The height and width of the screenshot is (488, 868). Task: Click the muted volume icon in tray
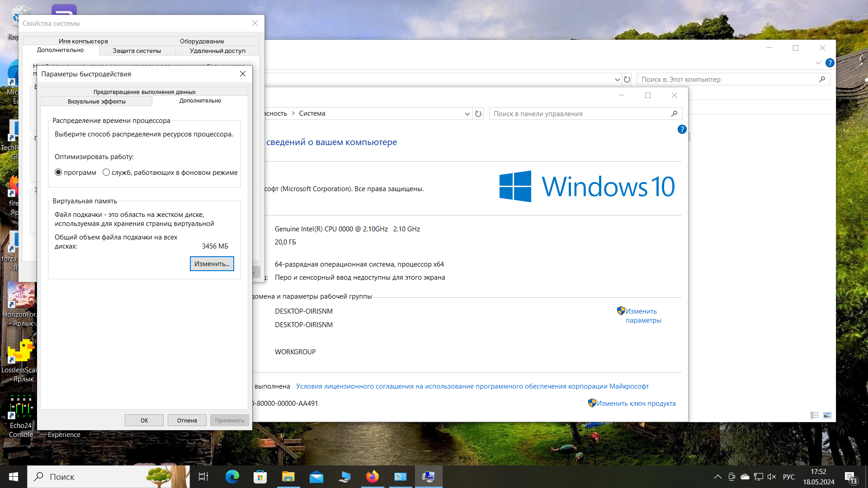(x=772, y=477)
